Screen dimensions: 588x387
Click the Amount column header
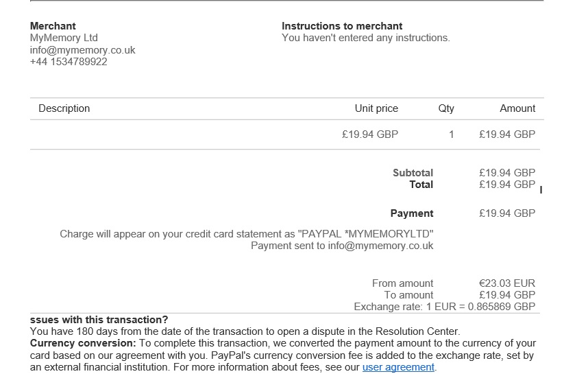click(517, 108)
